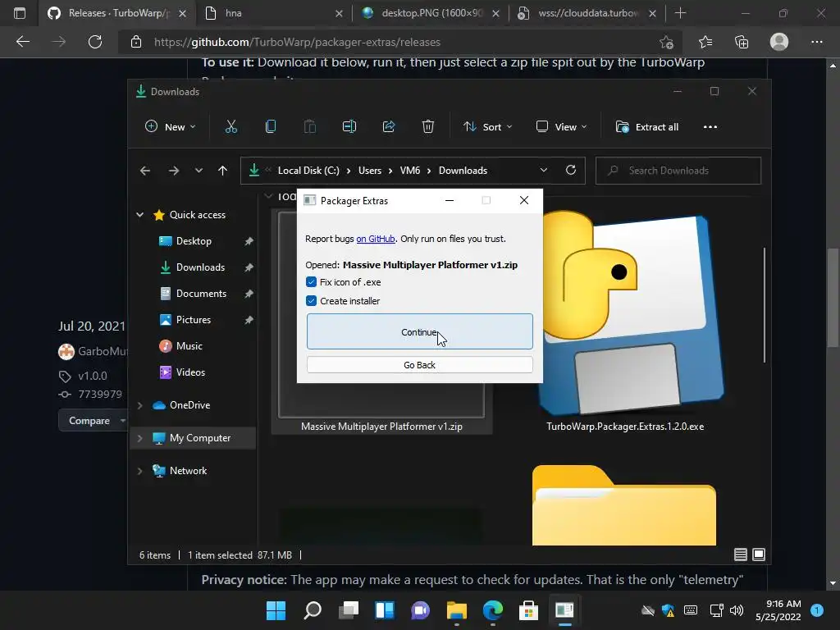Viewport: 840px width, 630px height.
Task: Switch to Releases TurboWarp browser tab
Action: pyautogui.click(x=116, y=13)
